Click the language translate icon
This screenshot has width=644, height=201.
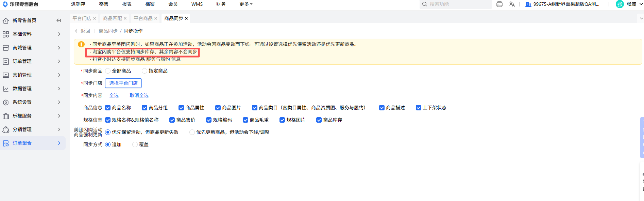click(x=512, y=4)
